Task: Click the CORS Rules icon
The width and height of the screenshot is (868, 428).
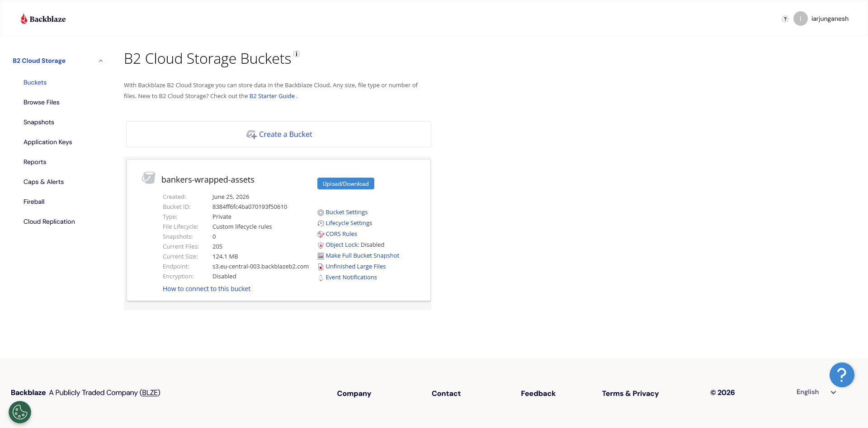Action: [x=321, y=234]
